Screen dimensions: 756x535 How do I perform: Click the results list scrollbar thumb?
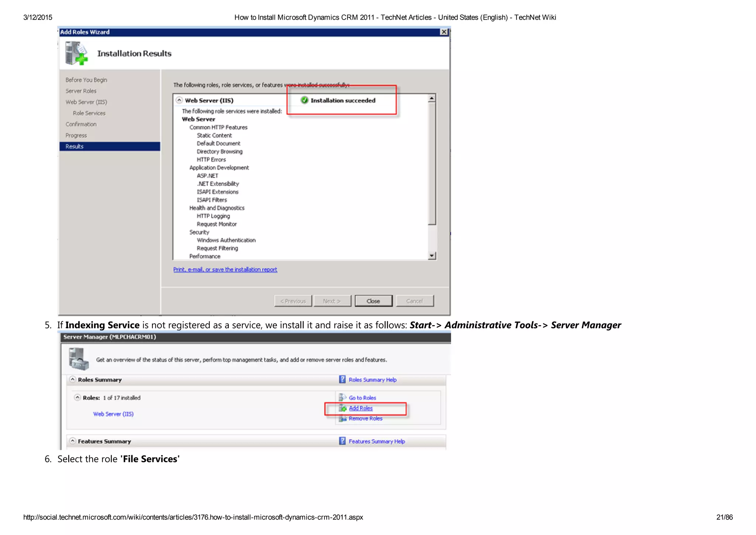pos(432,163)
